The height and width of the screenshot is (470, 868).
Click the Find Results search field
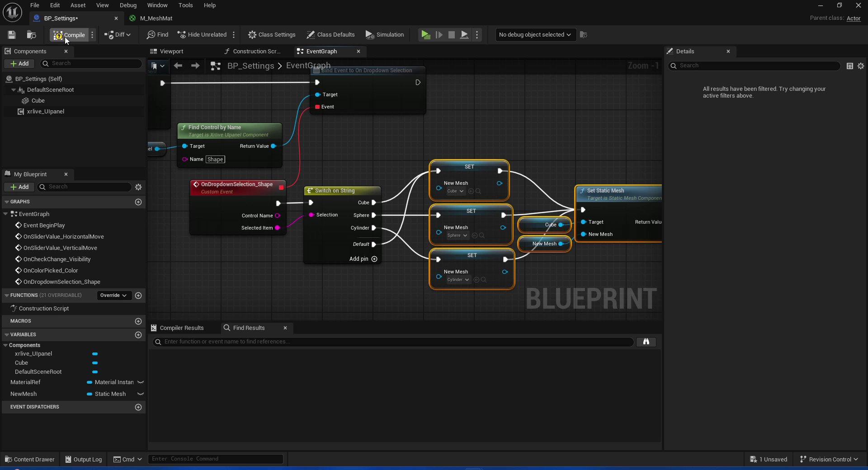coord(393,342)
